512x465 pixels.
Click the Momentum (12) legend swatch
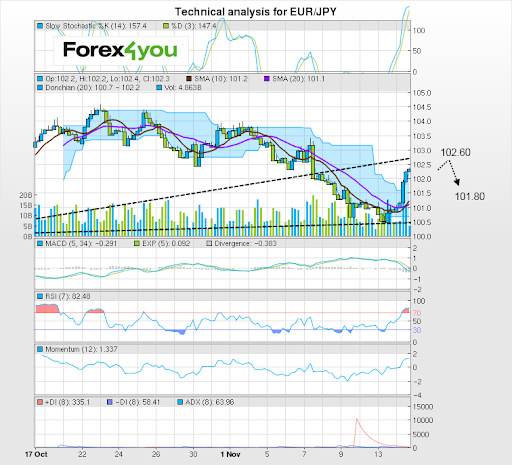40,349
